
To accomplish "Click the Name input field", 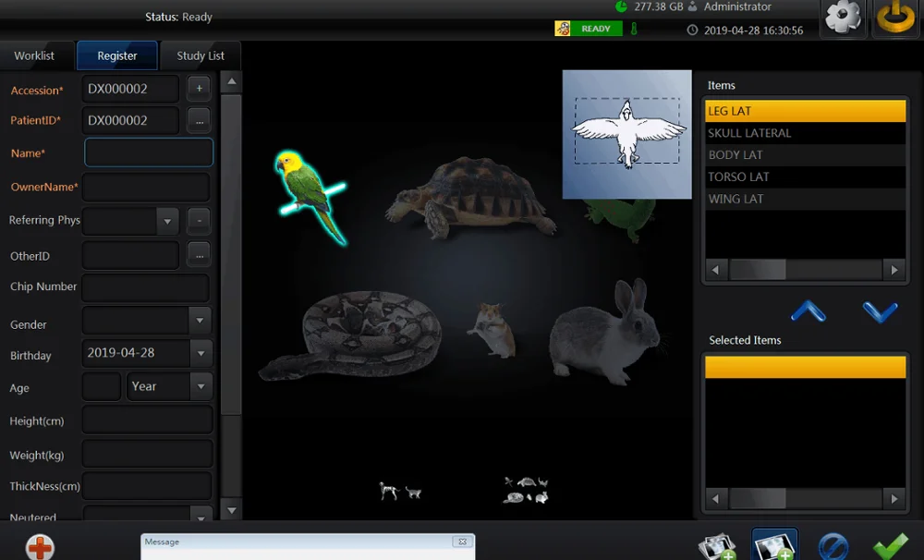I will [x=149, y=152].
